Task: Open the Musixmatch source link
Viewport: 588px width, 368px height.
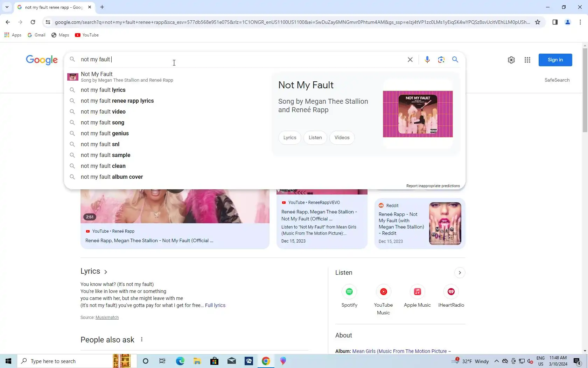Action: pos(107,318)
